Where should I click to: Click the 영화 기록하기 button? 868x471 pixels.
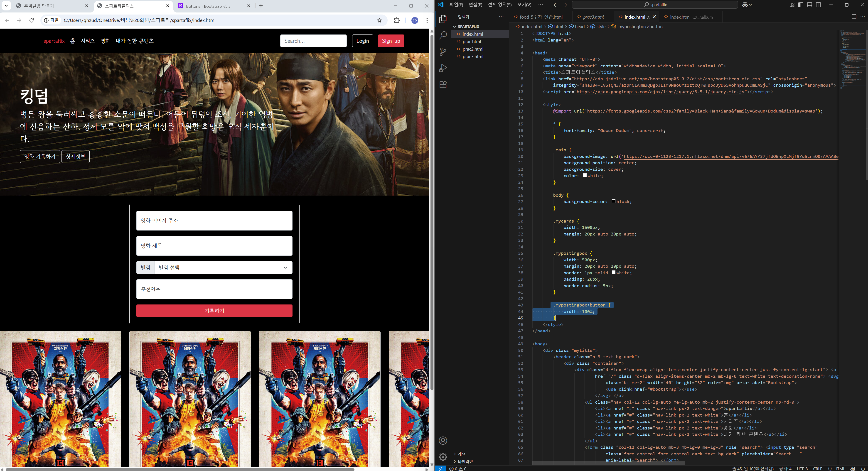pos(40,157)
